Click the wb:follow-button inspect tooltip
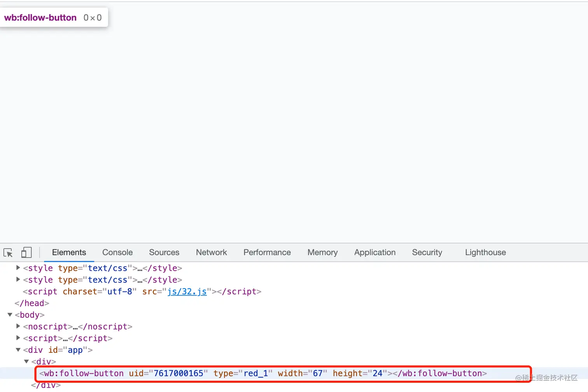Image resolution: width=588 pixels, height=392 pixels. (54, 17)
